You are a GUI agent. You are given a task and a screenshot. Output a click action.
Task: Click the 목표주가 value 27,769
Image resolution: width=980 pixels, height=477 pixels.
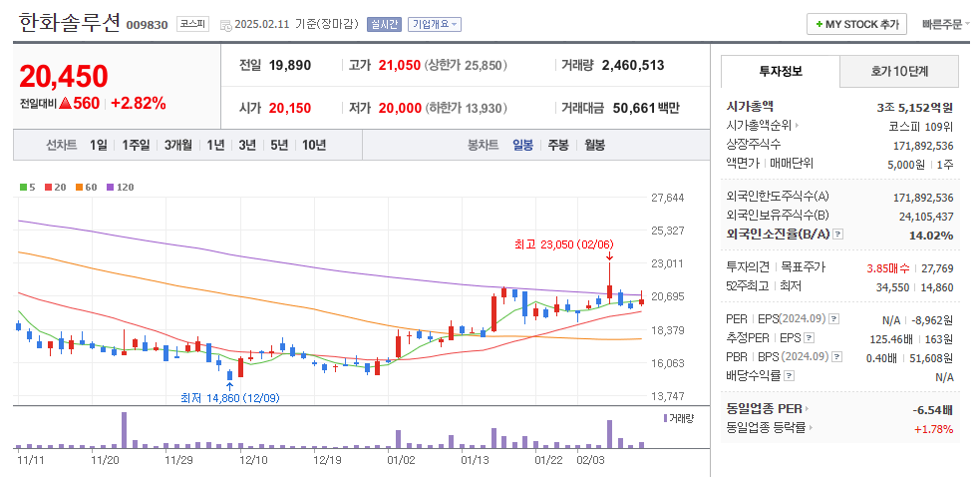(937, 268)
